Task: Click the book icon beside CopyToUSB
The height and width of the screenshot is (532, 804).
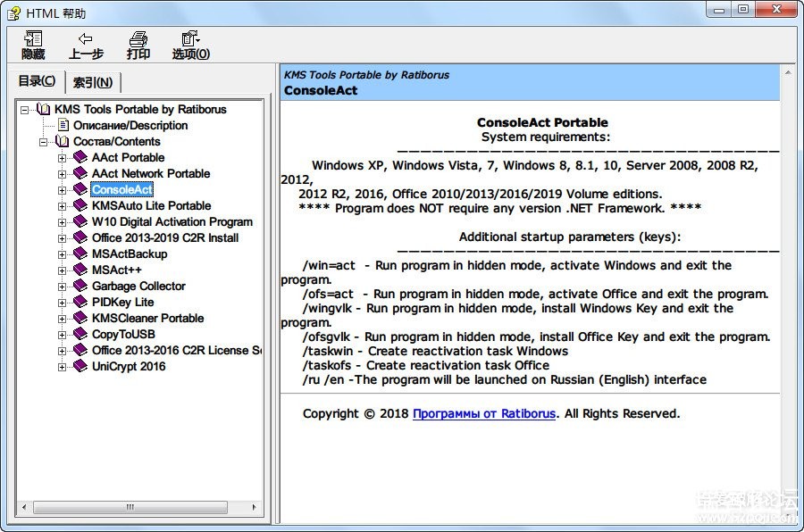Action: pos(80,334)
